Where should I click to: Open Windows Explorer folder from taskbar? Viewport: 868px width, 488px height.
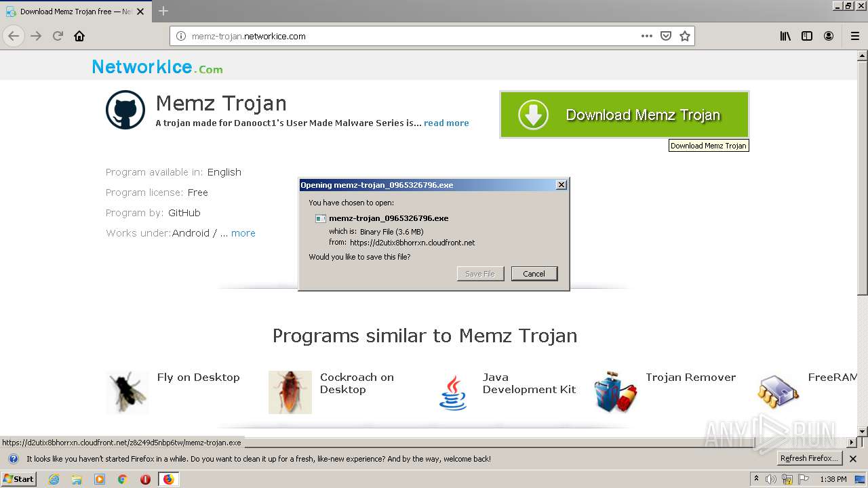pos(77,479)
